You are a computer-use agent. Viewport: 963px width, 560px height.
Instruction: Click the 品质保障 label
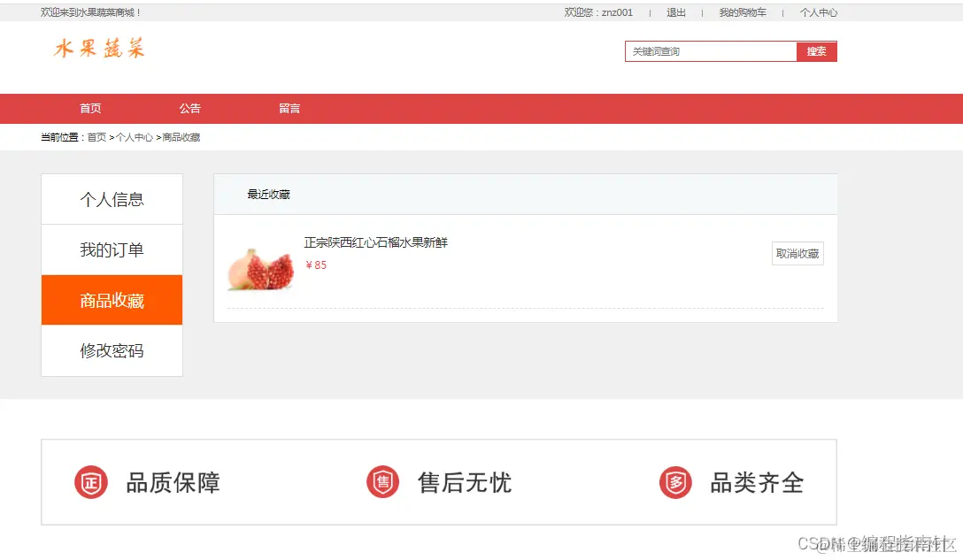(173, 483)
